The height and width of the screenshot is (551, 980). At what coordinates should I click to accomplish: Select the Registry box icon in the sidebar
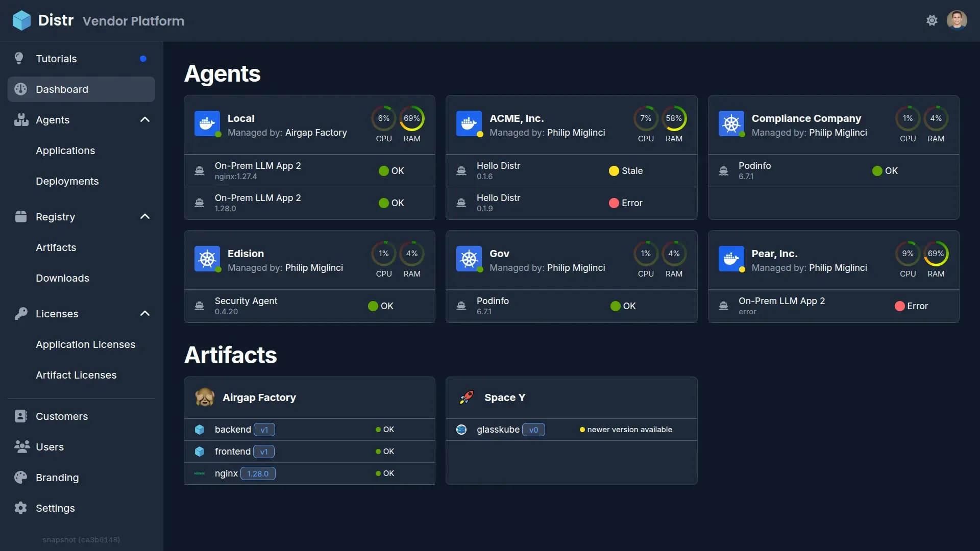point(21,216)
